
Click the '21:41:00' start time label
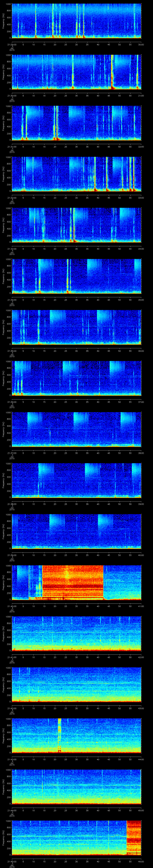(12, 657)
